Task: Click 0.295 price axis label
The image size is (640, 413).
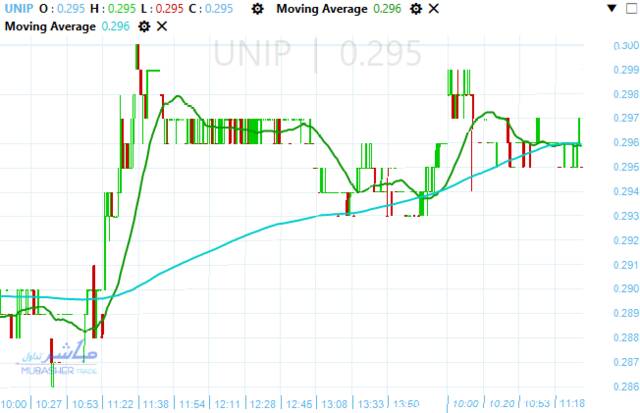Action: tap(626, 167)
